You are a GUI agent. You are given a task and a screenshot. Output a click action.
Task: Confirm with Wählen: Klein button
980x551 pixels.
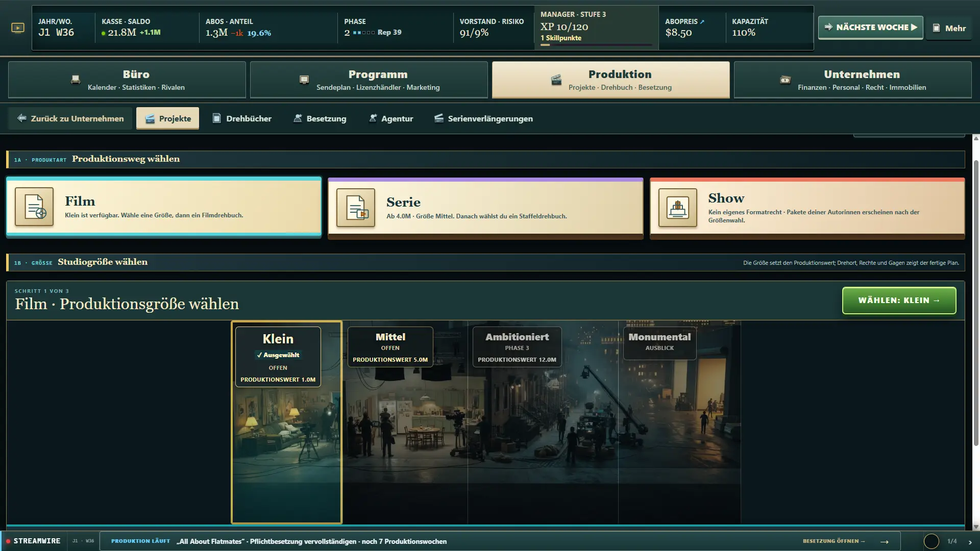coord(899,300)
